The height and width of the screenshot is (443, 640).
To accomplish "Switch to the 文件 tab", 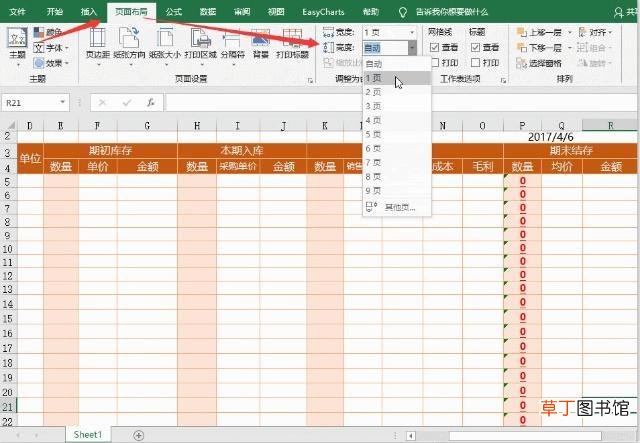I will click(x=17, y=12).
